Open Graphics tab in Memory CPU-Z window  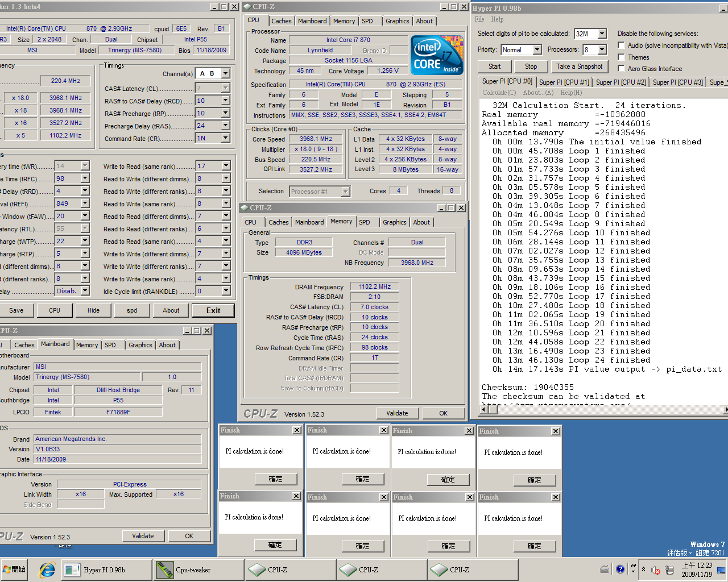click(394, 222)
